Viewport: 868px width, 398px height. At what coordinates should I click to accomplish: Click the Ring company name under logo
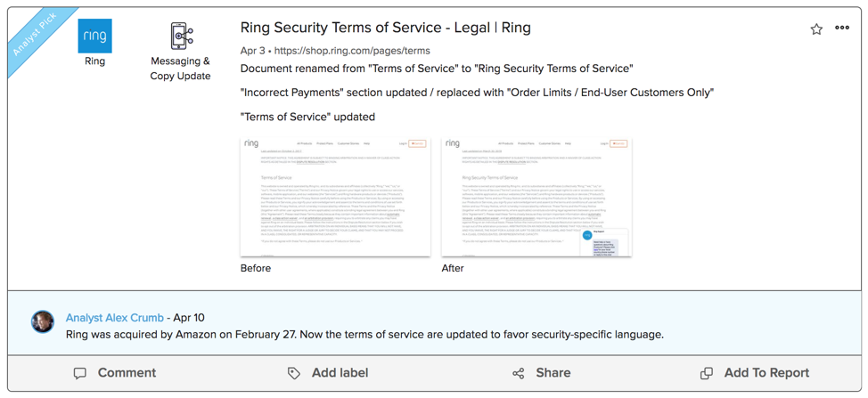pyautogui.click(x=94, y=61)
